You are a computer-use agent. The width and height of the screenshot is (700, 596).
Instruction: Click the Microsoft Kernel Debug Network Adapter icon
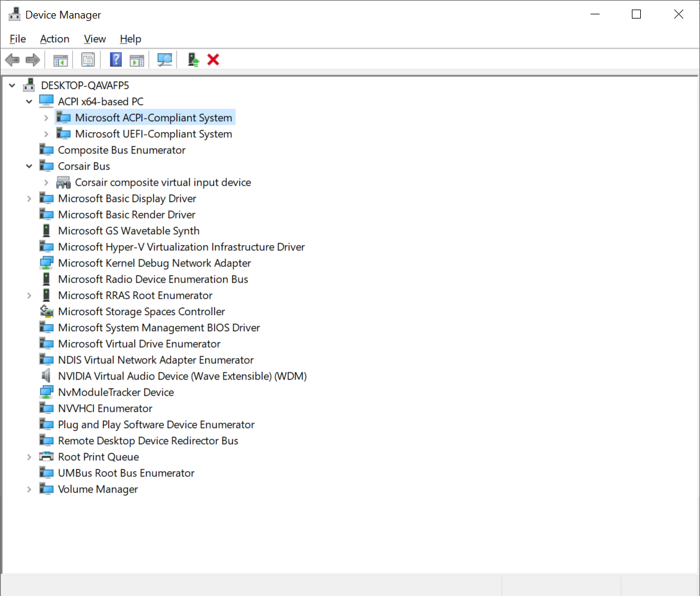click(x=47, y=263)
